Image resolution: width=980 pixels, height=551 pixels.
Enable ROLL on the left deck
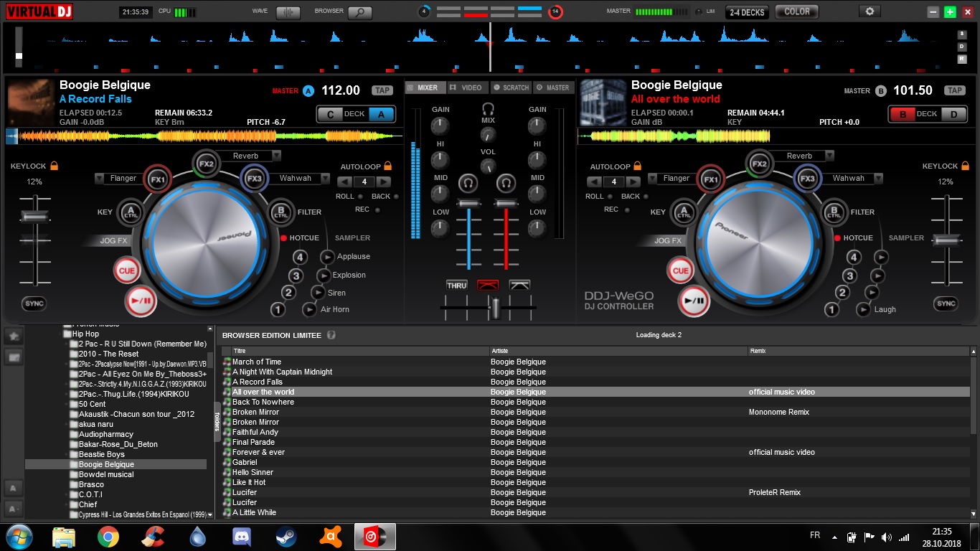point(360,197)
